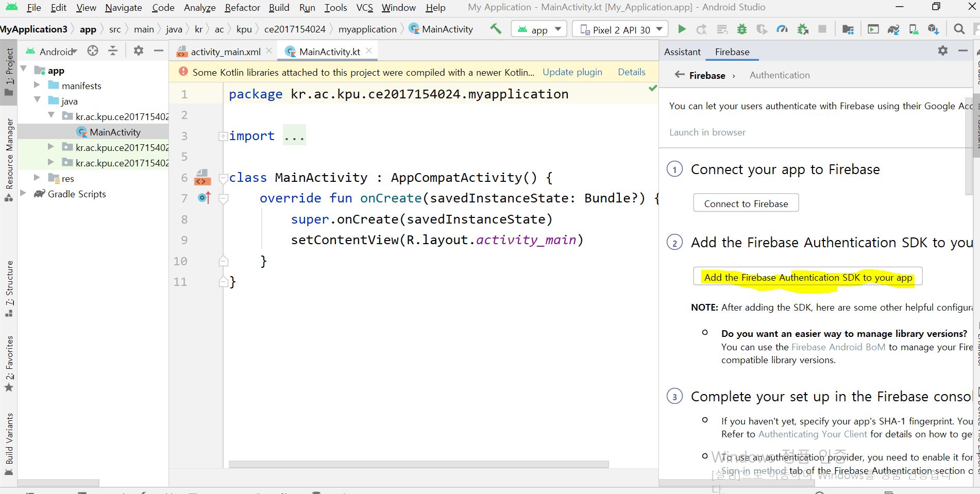
Task: Open the File menu
Action: [34, 8]
